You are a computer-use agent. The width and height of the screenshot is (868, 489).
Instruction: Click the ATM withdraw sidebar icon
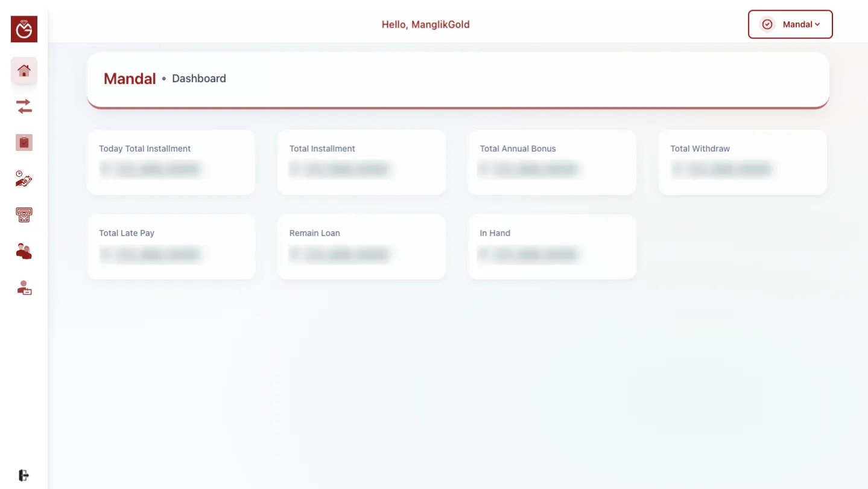pyautogui.click(x=24, y=215)
